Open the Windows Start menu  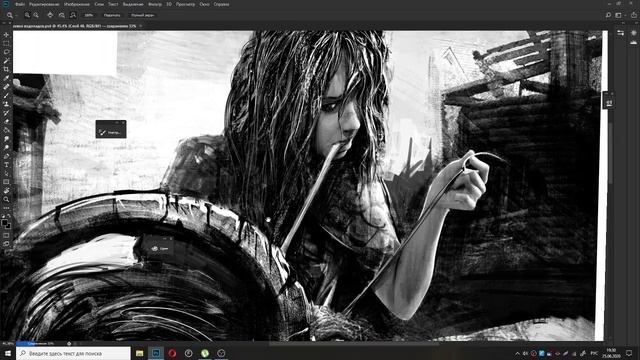pos(8,353)
